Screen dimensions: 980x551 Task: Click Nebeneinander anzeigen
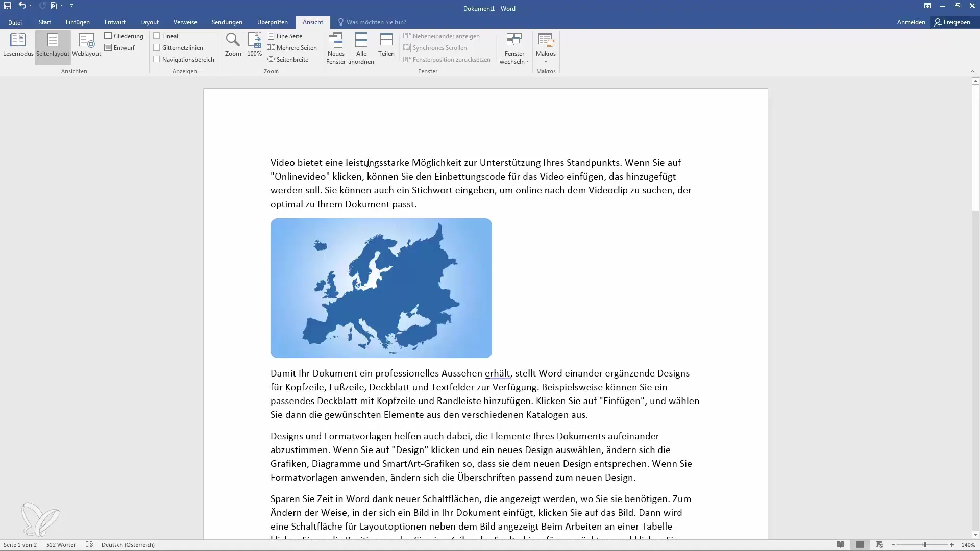442,36
